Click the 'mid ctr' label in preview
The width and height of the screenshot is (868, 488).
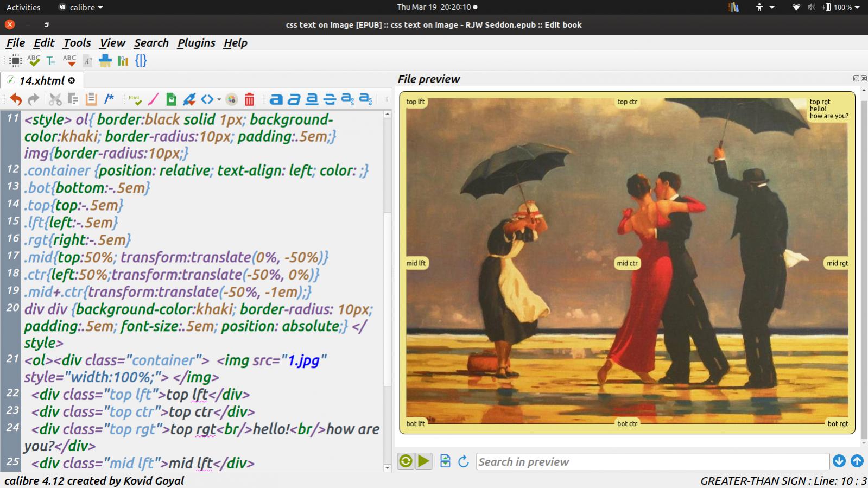(x=627, y=263)
